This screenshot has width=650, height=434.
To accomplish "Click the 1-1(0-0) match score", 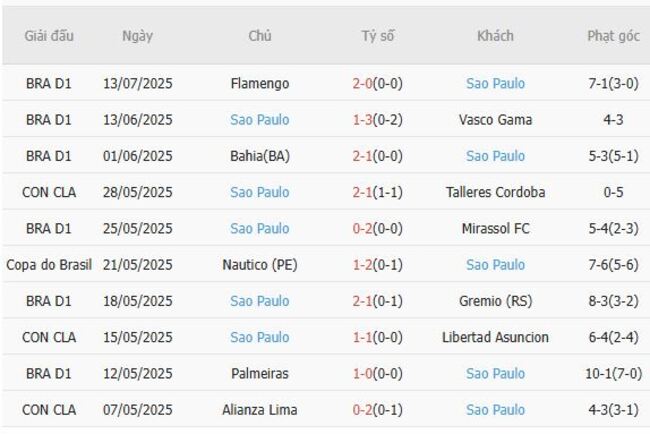I will [x=378, y=338].
